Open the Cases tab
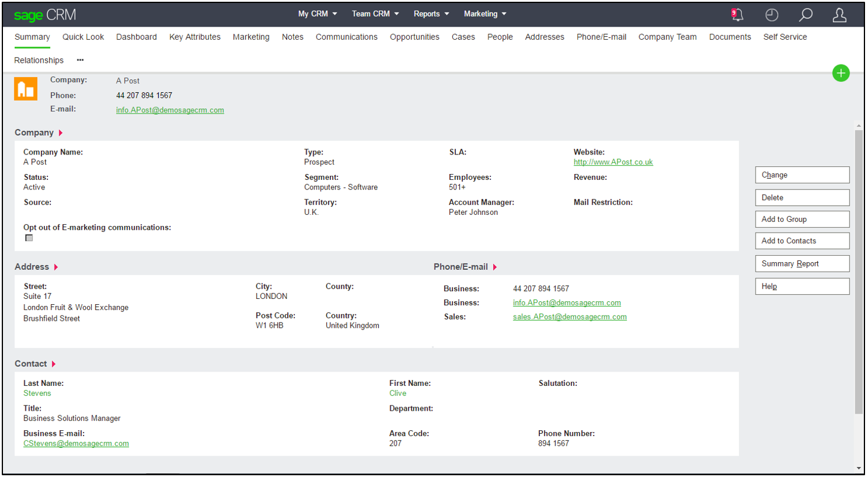This screenshot has width=868, height=477. tap(463, 37)
